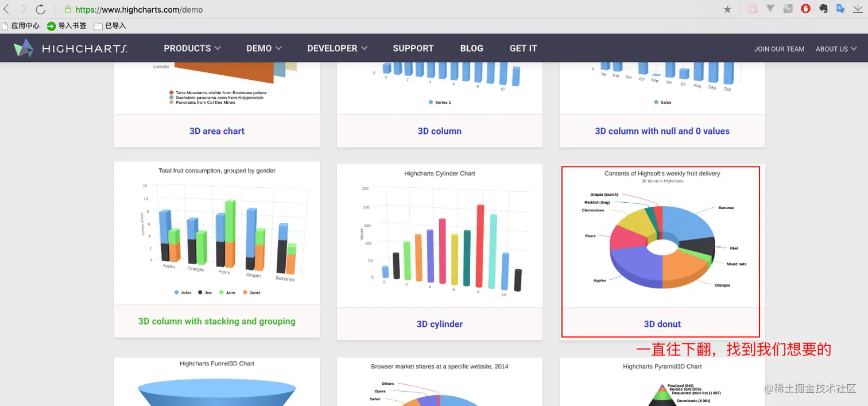Toggle the John legend item

pos(183,292)
